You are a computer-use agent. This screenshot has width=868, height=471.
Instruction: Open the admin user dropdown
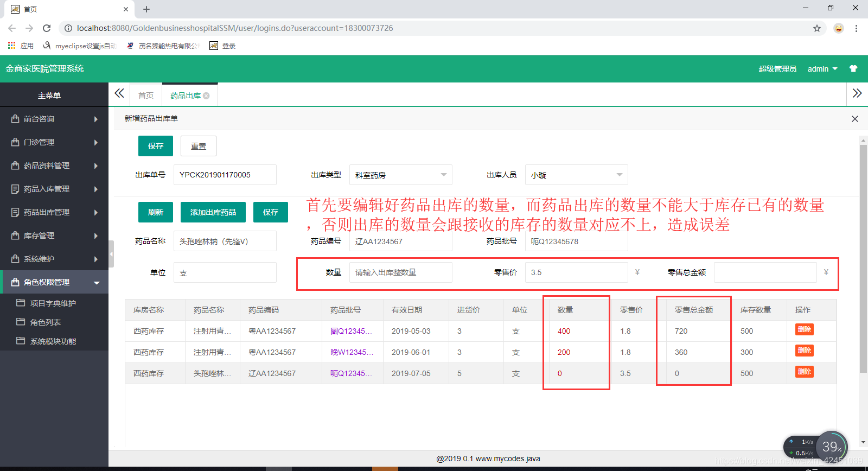coord(822,69)
